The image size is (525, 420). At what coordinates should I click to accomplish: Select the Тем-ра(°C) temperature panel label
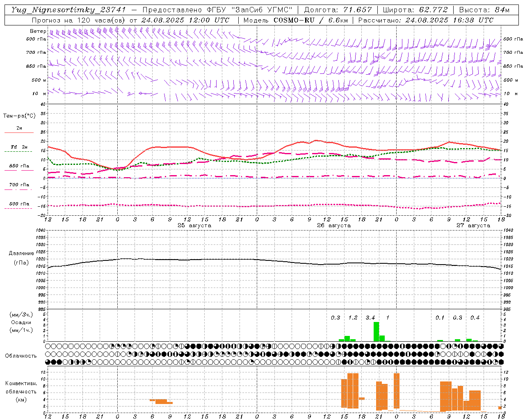pos(19,116)
